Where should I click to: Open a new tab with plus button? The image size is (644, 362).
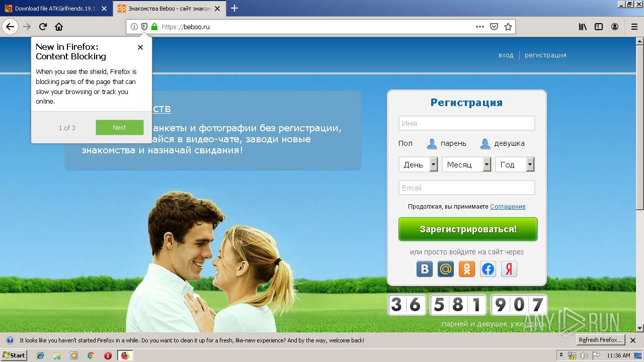pyautogui.click(x=234, y=8)
